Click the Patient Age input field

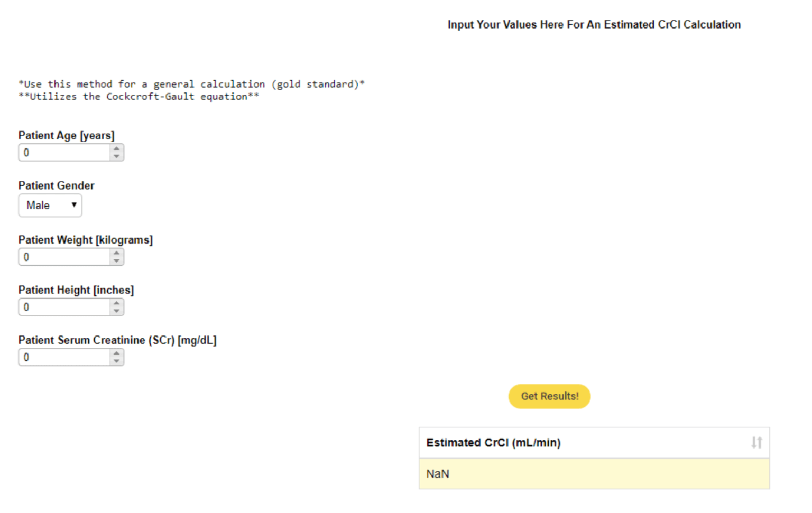[x=71, y=153]
